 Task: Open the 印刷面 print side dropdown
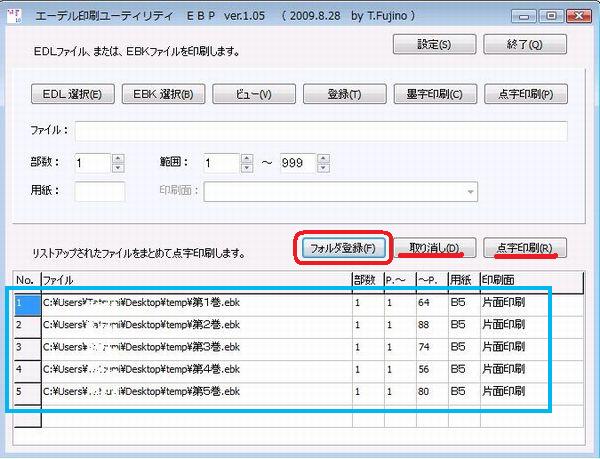[x=469, y=192]
